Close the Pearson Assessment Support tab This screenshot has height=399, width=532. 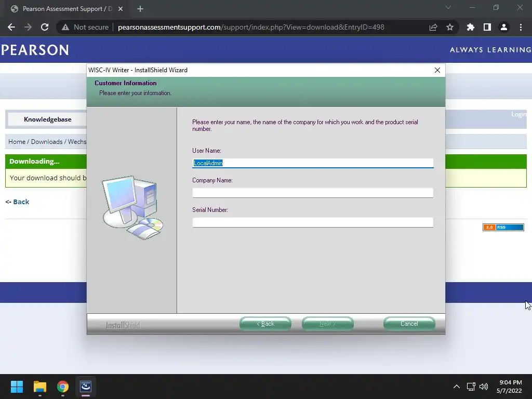point(121,9)
